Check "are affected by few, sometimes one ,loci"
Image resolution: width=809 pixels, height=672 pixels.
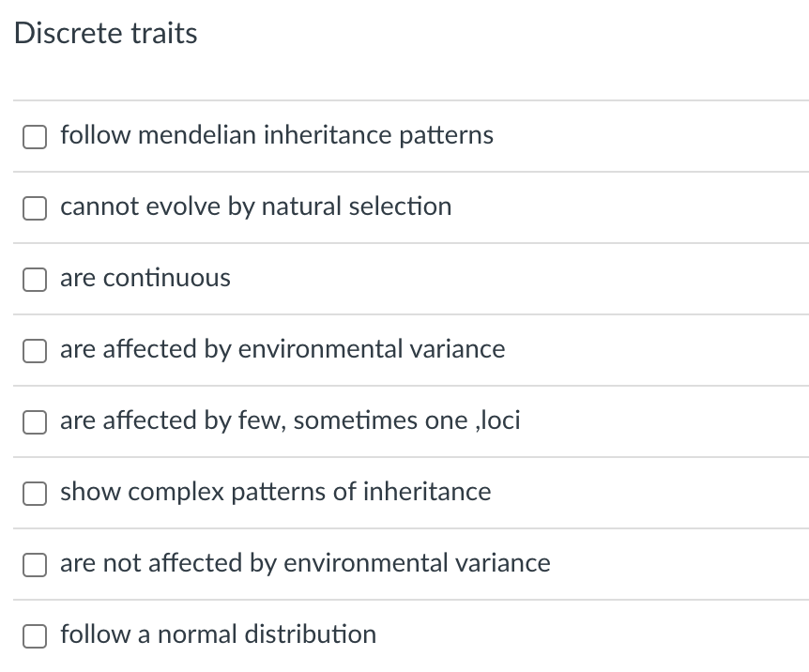35,421
